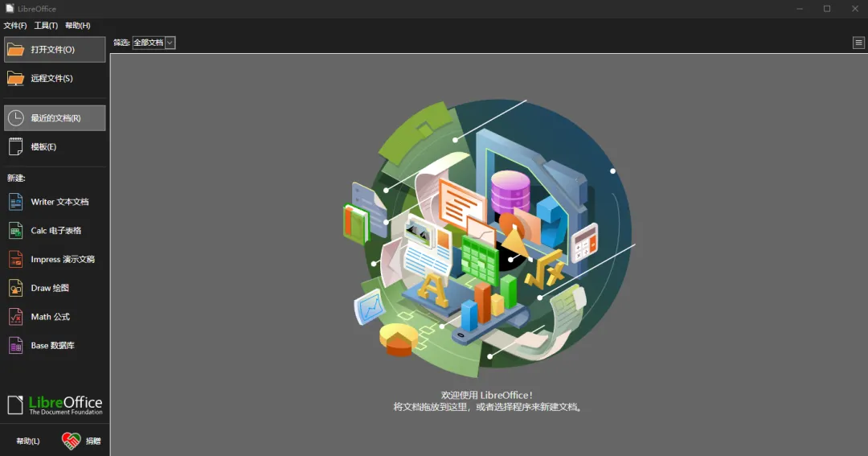Click the 打开文件(O) button label

coord(52,49)
